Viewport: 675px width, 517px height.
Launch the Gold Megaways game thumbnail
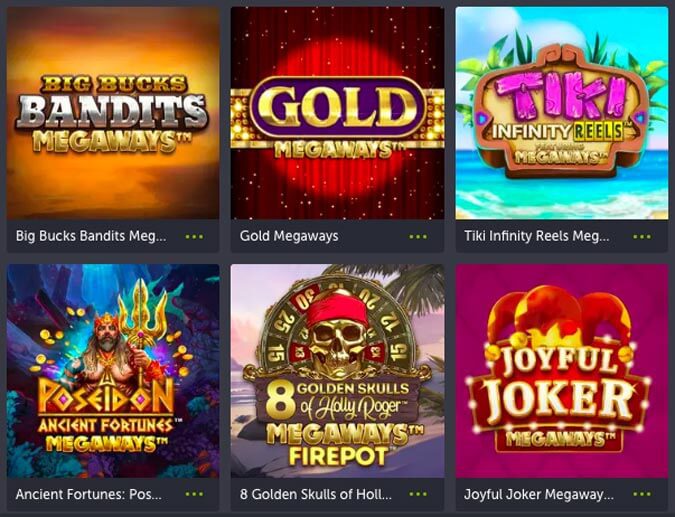[x=338, y=113]
